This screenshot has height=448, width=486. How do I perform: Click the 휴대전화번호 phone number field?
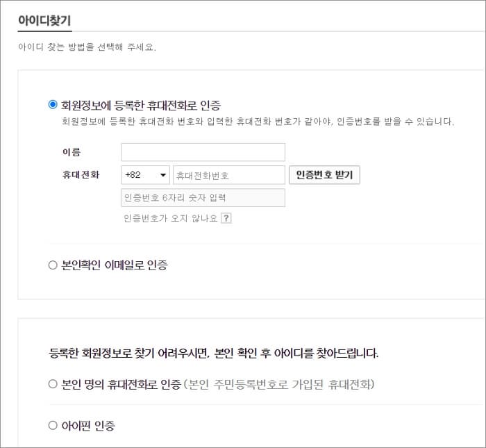[229, 175]
